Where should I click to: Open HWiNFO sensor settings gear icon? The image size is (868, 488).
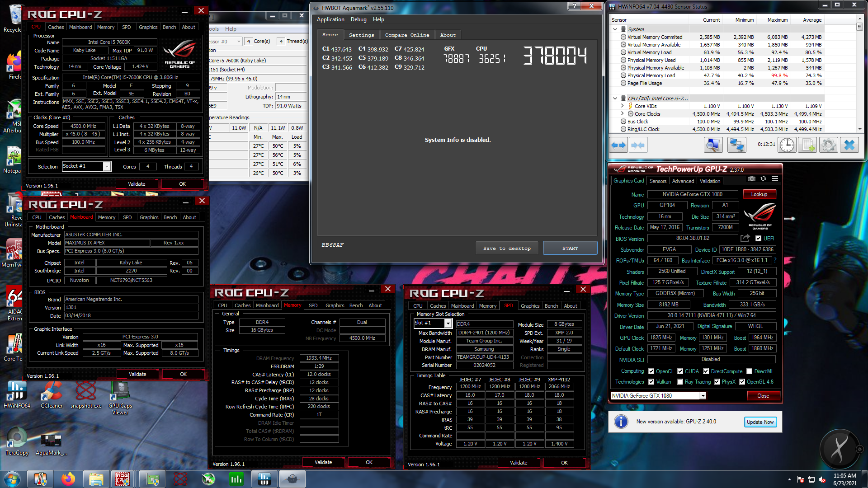click(x=828, y=145)
